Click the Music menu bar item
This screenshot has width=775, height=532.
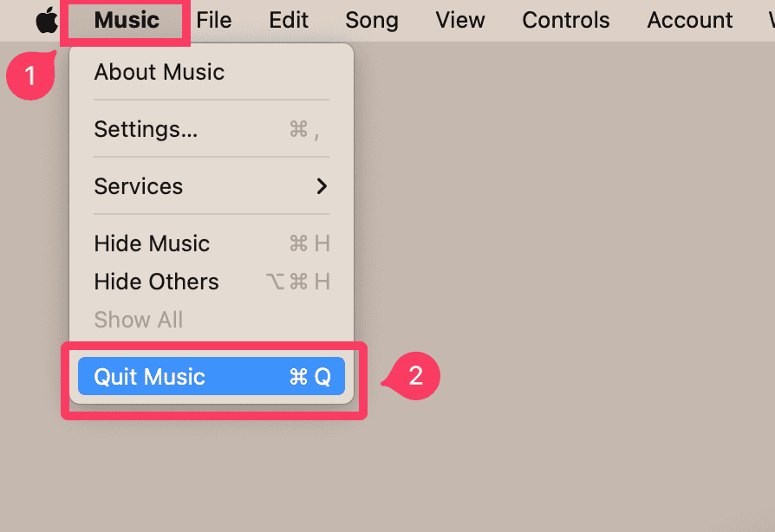(x=127, y=20)
